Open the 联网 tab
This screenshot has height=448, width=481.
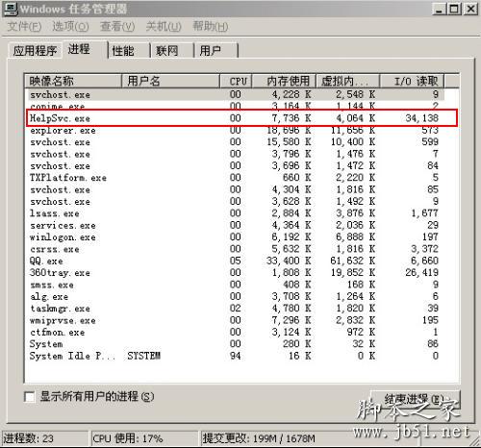pos(173,51)
